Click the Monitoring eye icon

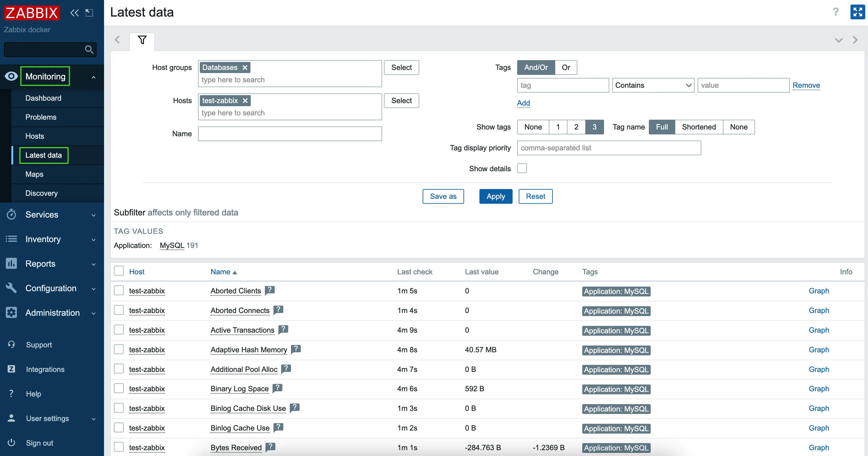[x=11, y=76]
